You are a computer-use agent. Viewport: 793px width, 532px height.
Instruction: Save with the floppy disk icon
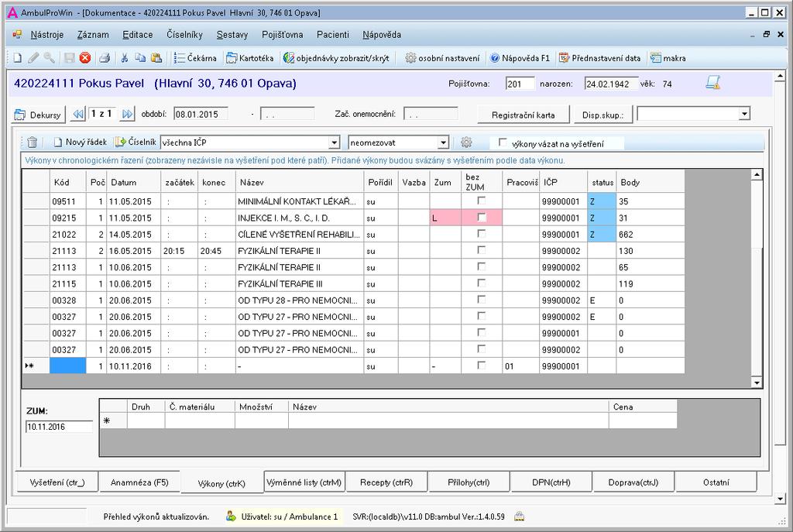pos(69,58)
